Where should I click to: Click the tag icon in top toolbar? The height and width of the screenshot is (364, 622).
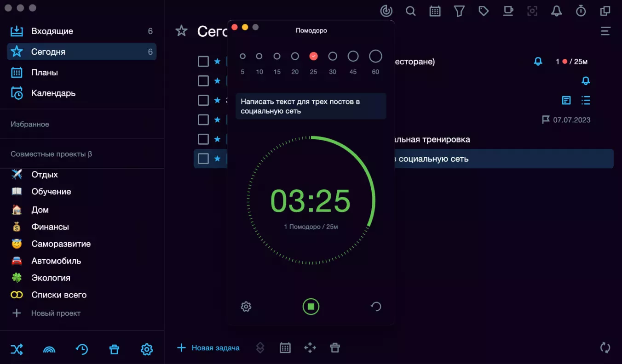click(484, 11)
